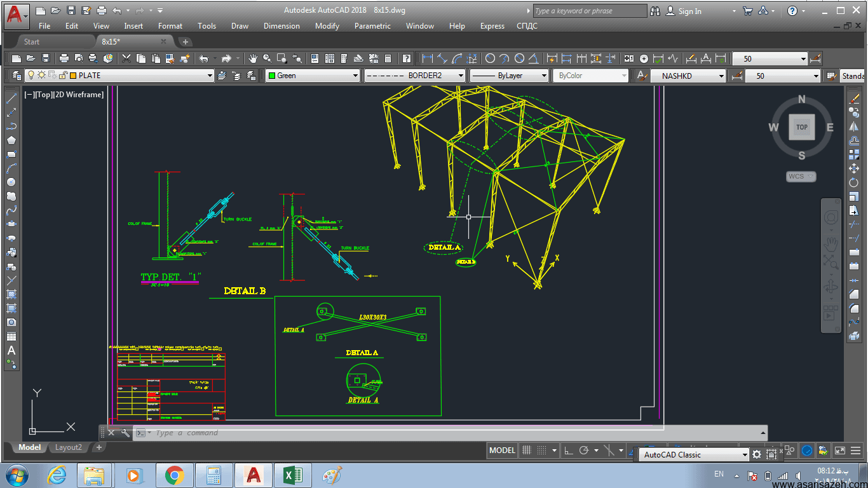868x488 pixels.
Task: Open the NASHKD text style dropdown
Action: 688,76
